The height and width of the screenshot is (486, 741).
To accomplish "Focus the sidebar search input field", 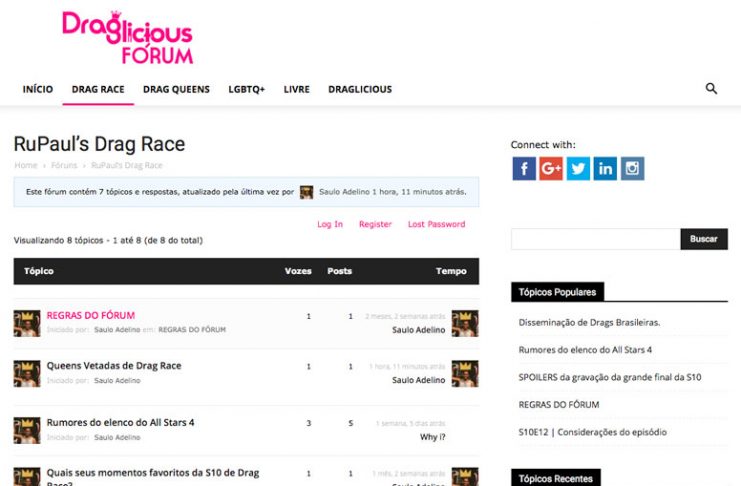I will click(x=595, y=239).
